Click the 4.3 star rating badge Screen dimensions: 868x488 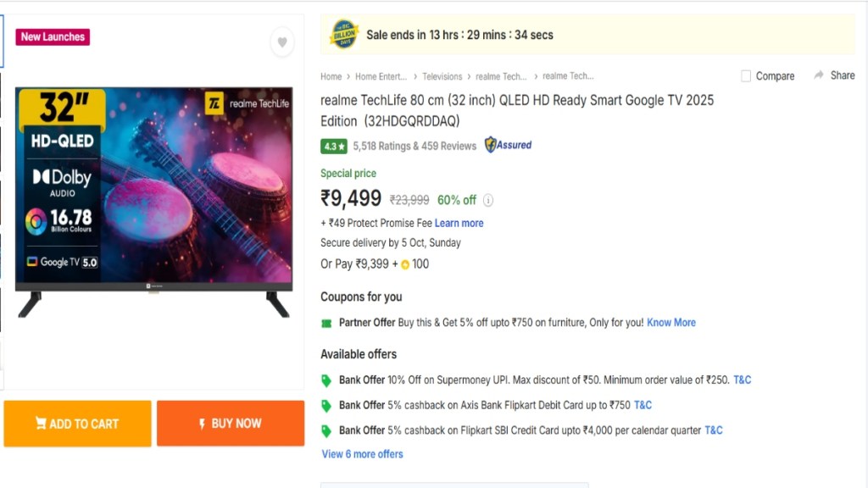click(x=334, y=146)
